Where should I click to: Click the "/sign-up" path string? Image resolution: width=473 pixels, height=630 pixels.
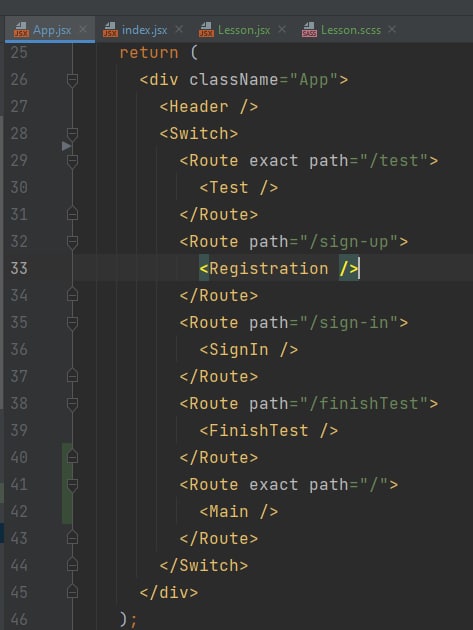[349, 241]
